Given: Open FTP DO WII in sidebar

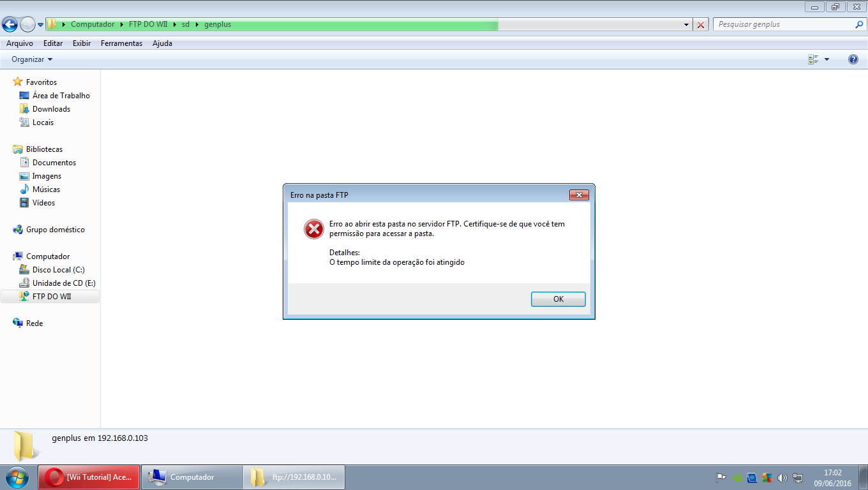Looking at the screenshot, I should tap(50, 297).
